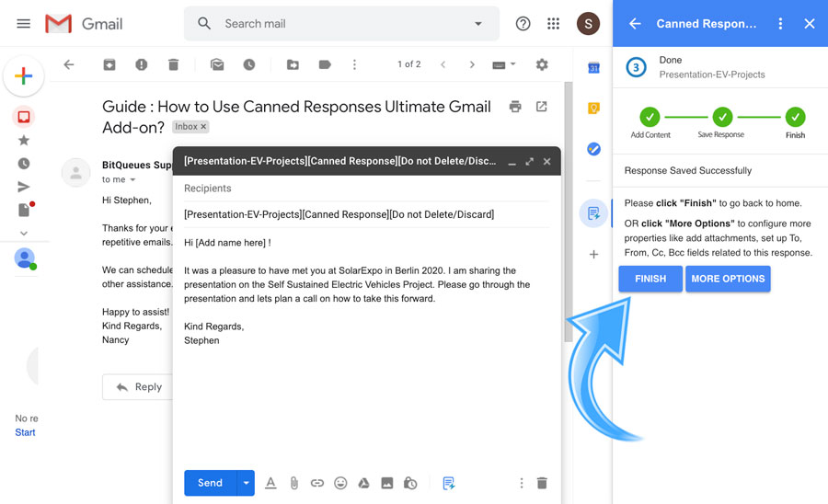Open the Google apps grid
The width and height of the screenshot is (828, 504).
click(553, 24)
